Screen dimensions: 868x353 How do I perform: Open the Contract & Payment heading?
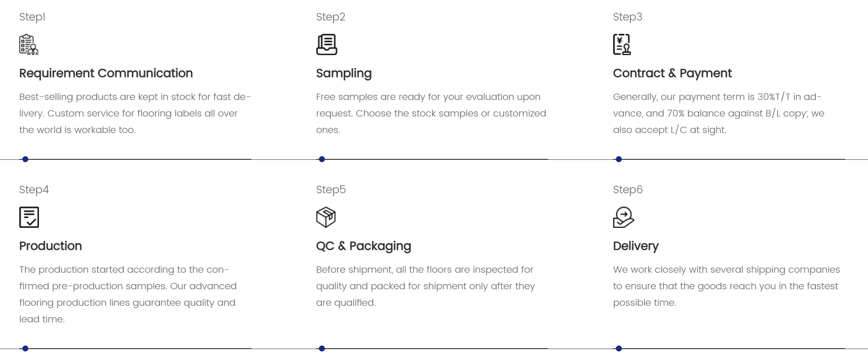pos(672,73)
